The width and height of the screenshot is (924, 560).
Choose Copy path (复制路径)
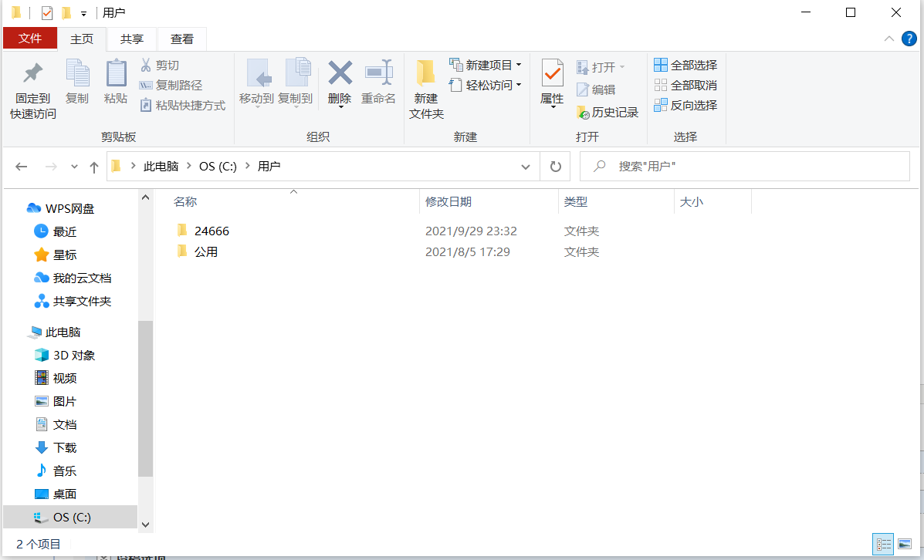pyautogui.click(x=171, y=86)
